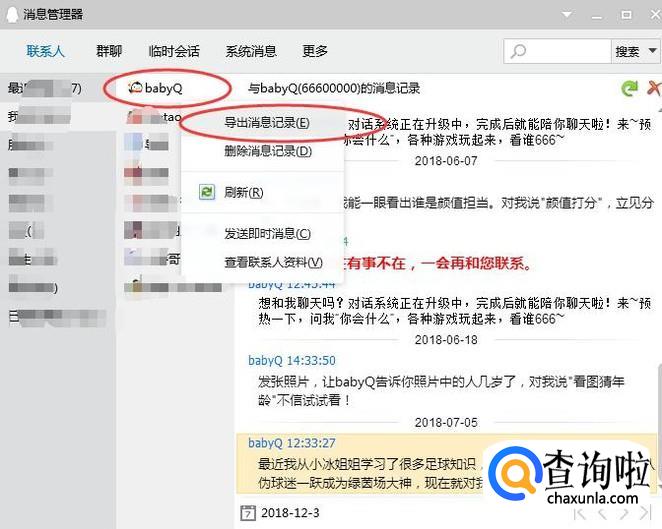Go to the first page arrow
Screen dimensions: 662x529
pyautogui.click(x=580, y=513)
